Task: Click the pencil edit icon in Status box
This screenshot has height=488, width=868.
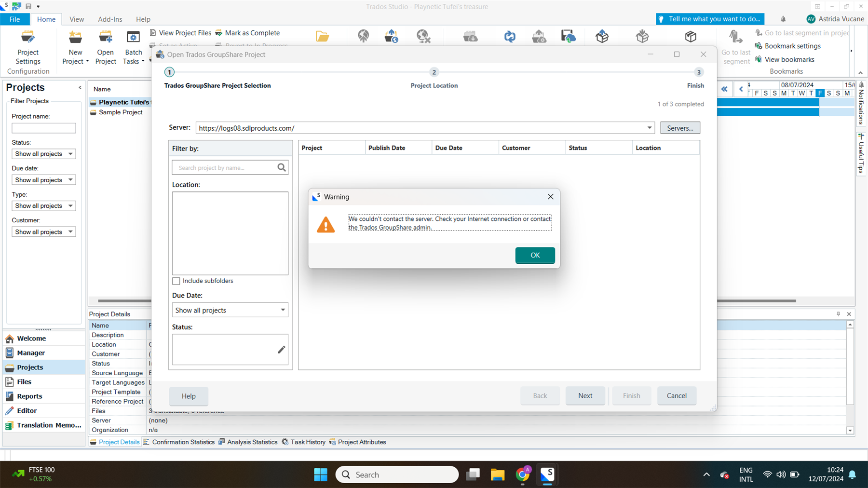Action: click(282, 350)
